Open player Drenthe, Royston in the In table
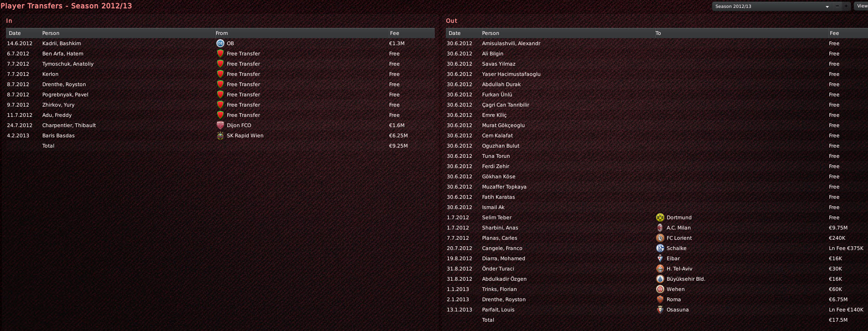The height and width of the screenshot is (331, 868). coord(64,84)
